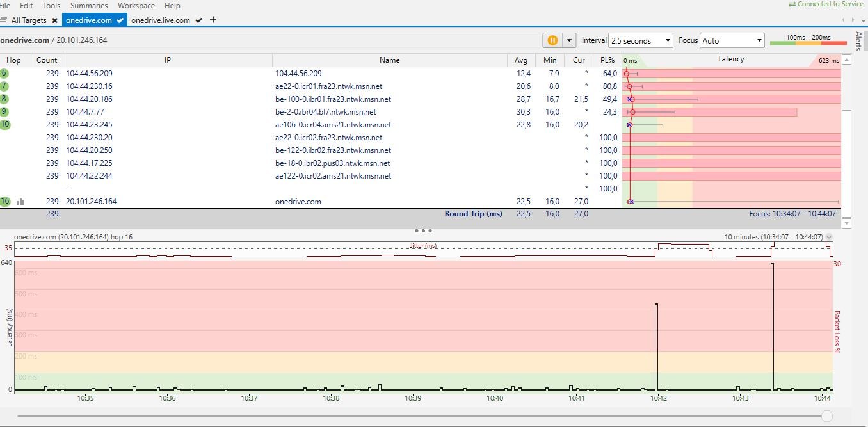Viewport: 868px width, 427px height.
Task: Click the Latency graph column header
Action: coord(731,59)
